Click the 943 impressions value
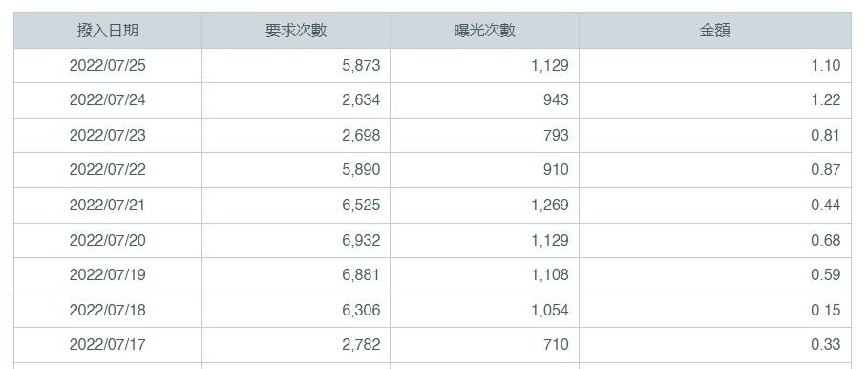The height and width of the screenshot is (369, 868). 555,100
